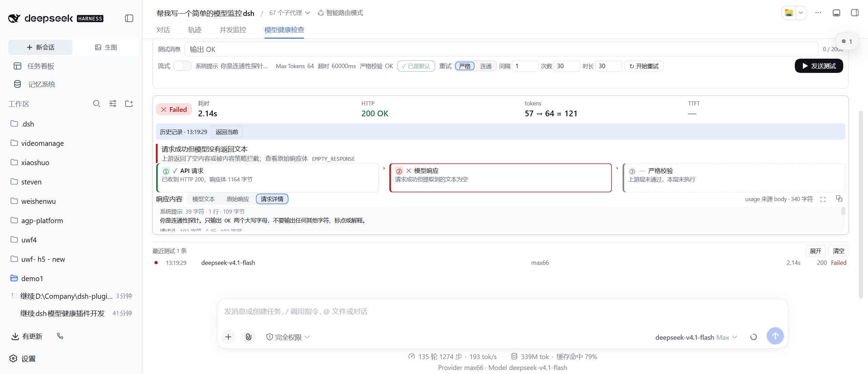Image resolution: width=868 pixels, height=374 pixels.
Task: Start a 新会话 new conversation
Action: [x=40, y=47]
